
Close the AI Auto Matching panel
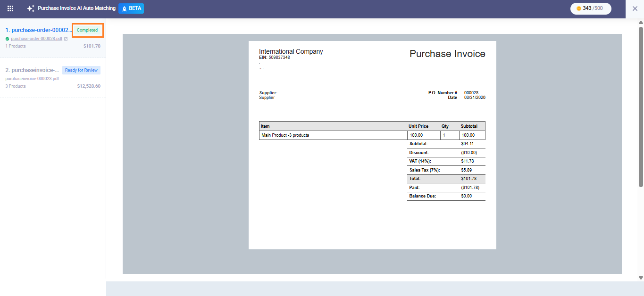[x=635, y=8]
